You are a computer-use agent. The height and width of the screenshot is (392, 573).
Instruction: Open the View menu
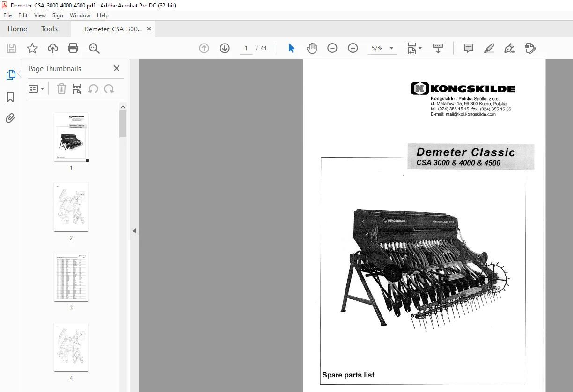pyautogui.click(x=40, y=15)
